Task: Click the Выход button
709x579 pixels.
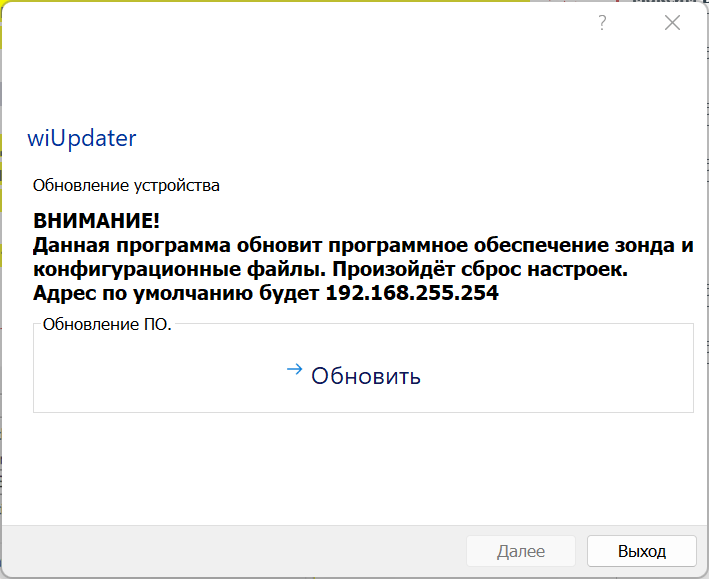Action: (642, 551)
